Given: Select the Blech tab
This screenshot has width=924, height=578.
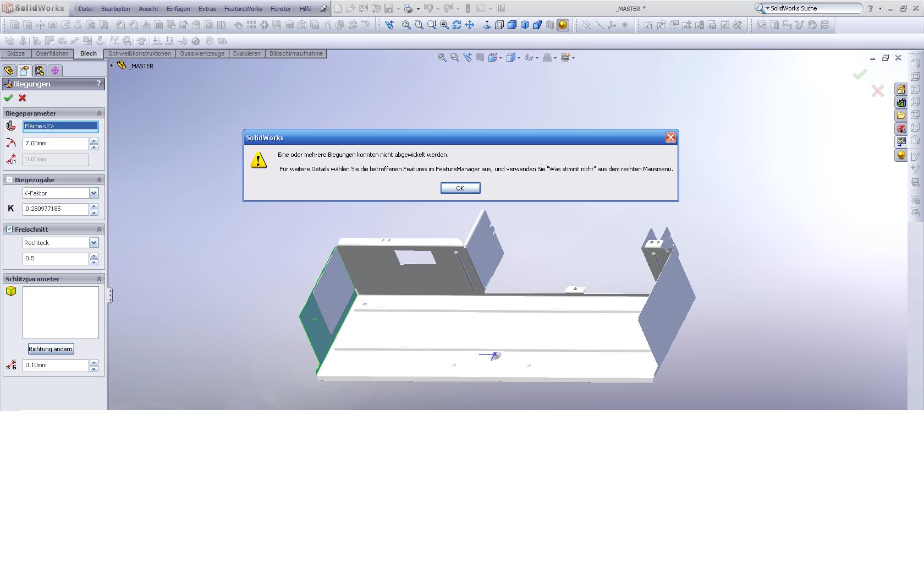Looking at the screenshot, I should (x=89, y=54).
